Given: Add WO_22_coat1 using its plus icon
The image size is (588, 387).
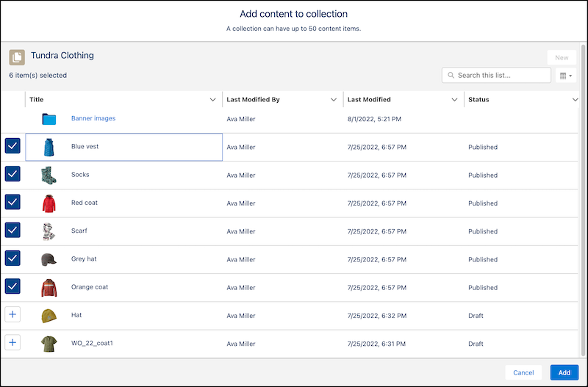Looking at the screenshot, I should 12,343.
